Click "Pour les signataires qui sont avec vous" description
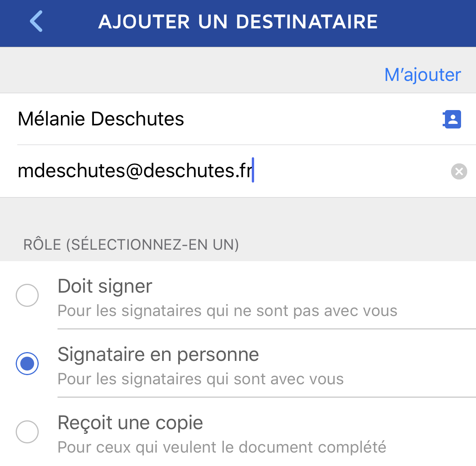This screenshot has width=476, height=466. coord(200,379)
